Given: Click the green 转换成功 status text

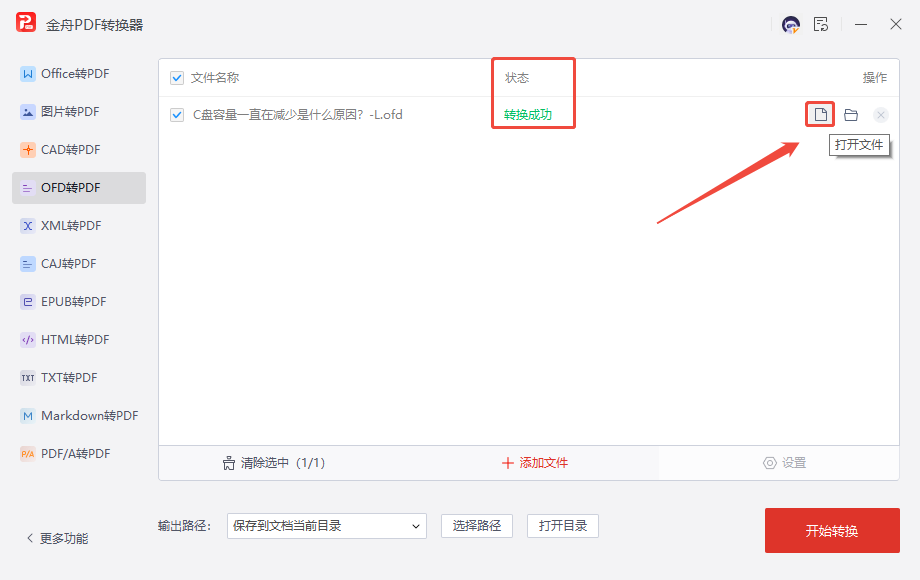Looking at the screenshot, I should point(528,115).
